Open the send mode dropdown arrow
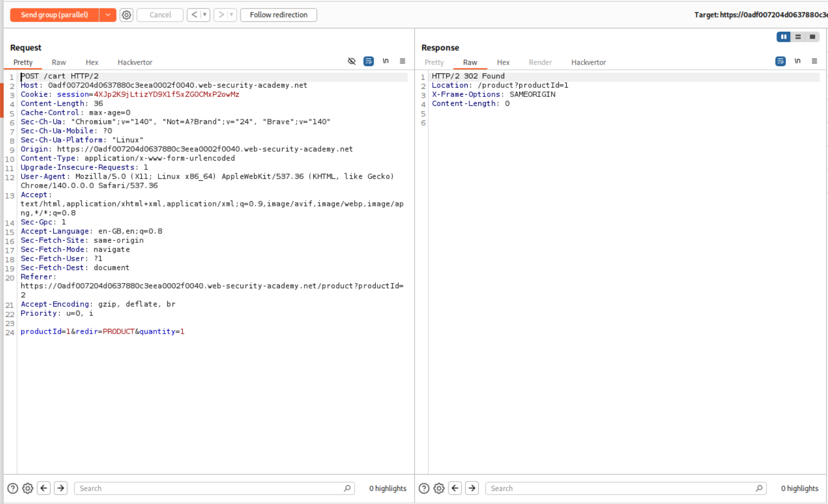This screenshot has height=504, width=828. (107, 15)
